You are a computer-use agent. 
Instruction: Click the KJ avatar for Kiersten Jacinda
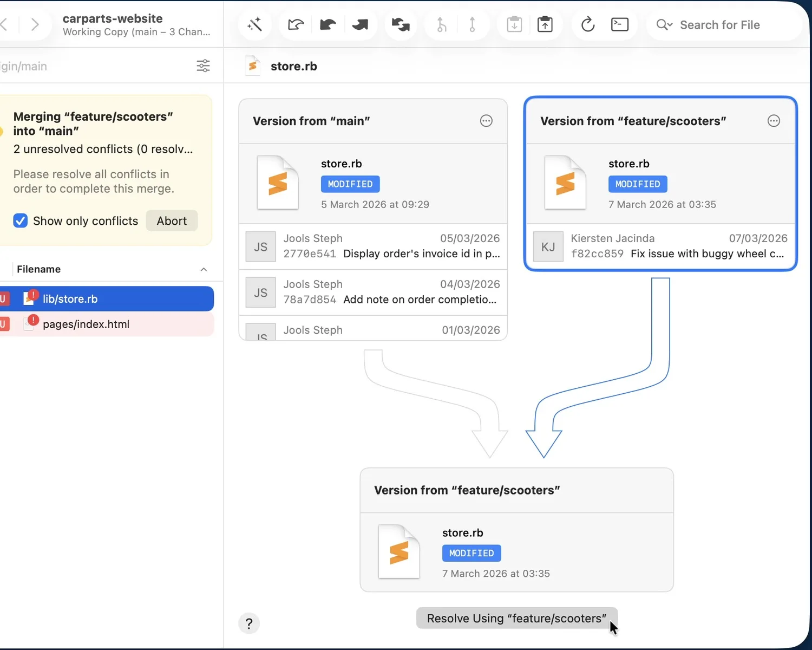pos(548,246)
